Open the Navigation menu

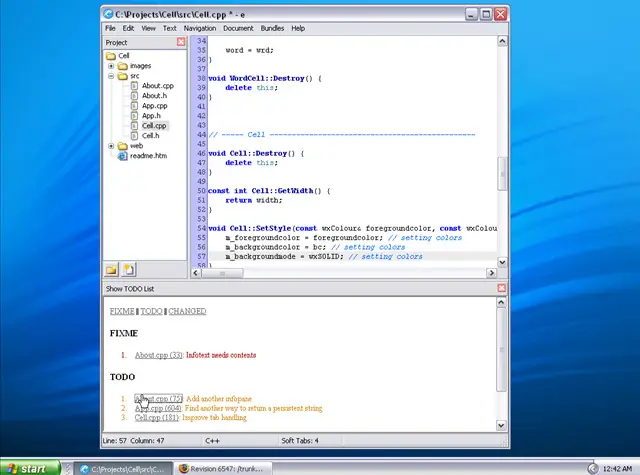200,28
